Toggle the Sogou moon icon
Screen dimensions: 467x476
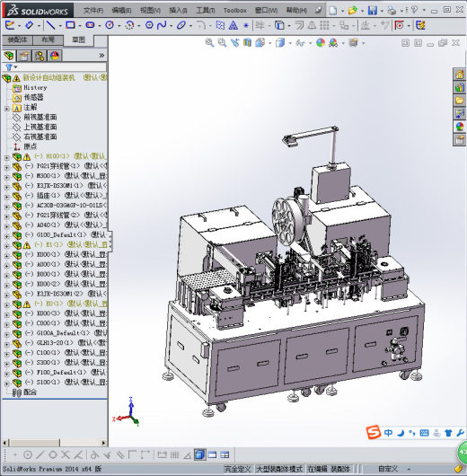pos(401,433)
